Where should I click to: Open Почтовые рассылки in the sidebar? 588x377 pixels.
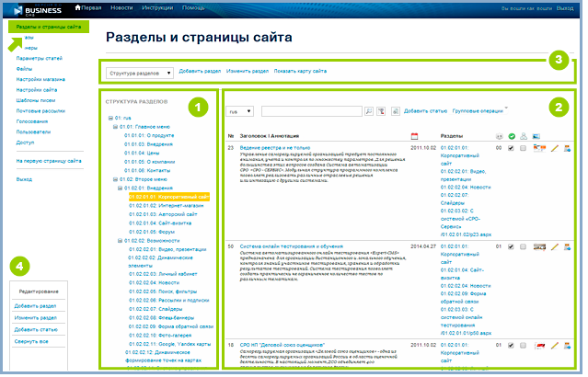click(40, 111)
